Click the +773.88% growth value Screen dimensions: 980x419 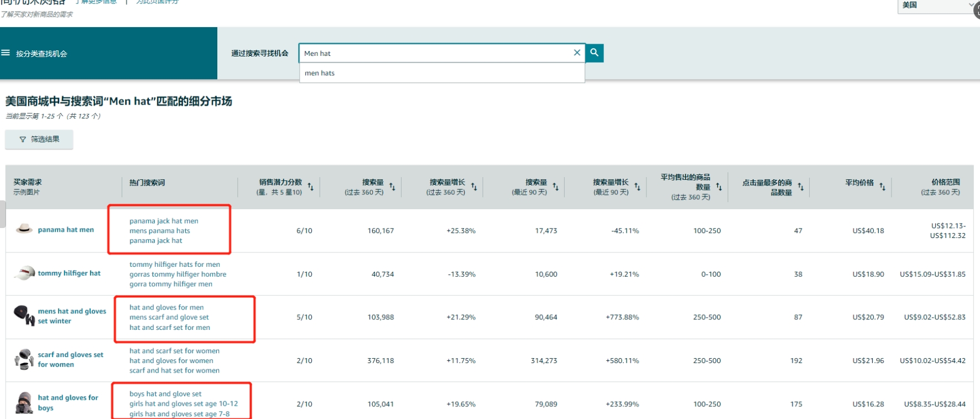(x=622, y=318)
